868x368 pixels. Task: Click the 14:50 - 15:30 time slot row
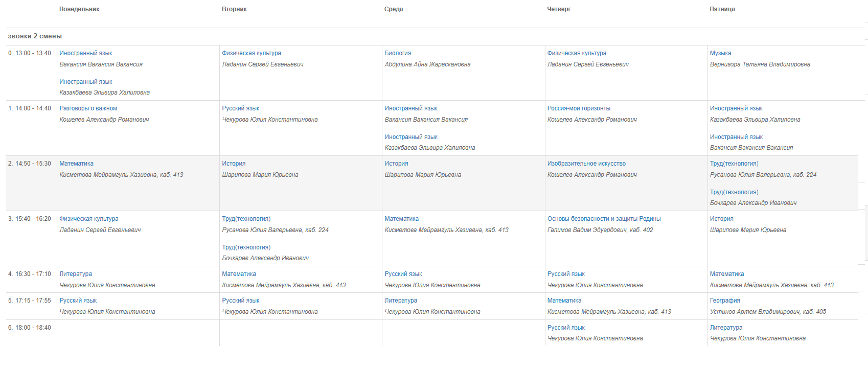click(432, 183)
